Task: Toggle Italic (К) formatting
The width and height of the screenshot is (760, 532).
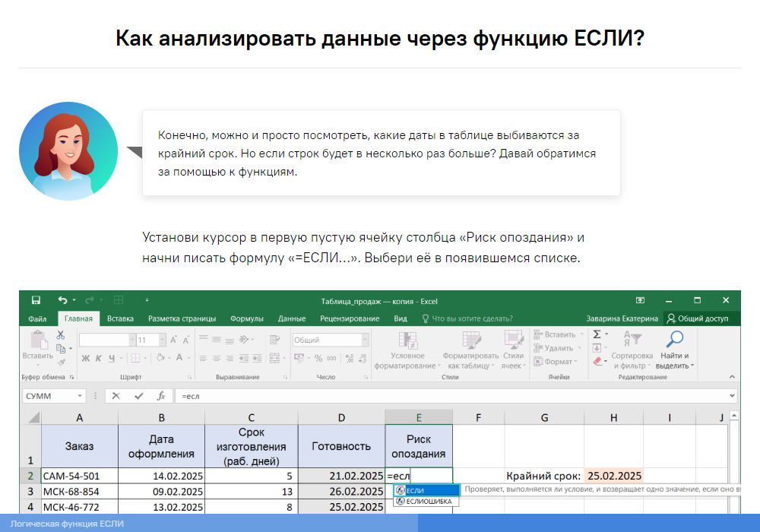Action: point(99,358)
